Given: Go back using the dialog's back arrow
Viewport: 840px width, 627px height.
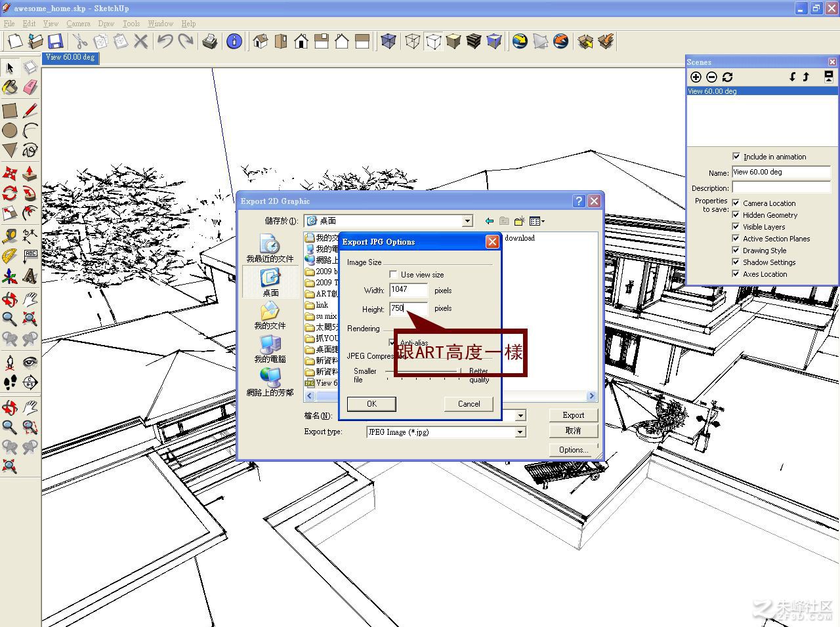Looking at the screenshot, I should coord(489,221).
